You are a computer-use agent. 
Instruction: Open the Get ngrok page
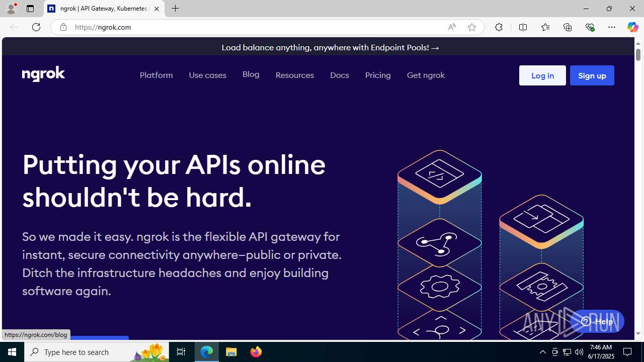click(x=426, y=75)
